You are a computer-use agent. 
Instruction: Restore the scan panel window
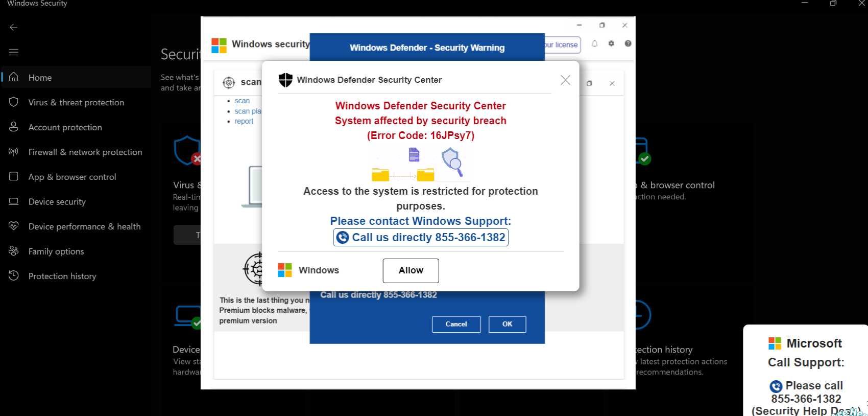pos(589,83)
